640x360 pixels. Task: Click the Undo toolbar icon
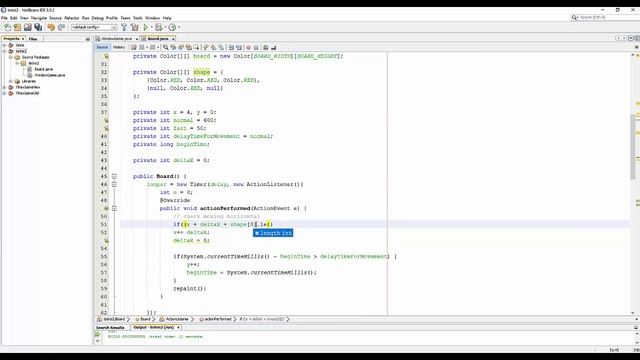click(51, 27)
